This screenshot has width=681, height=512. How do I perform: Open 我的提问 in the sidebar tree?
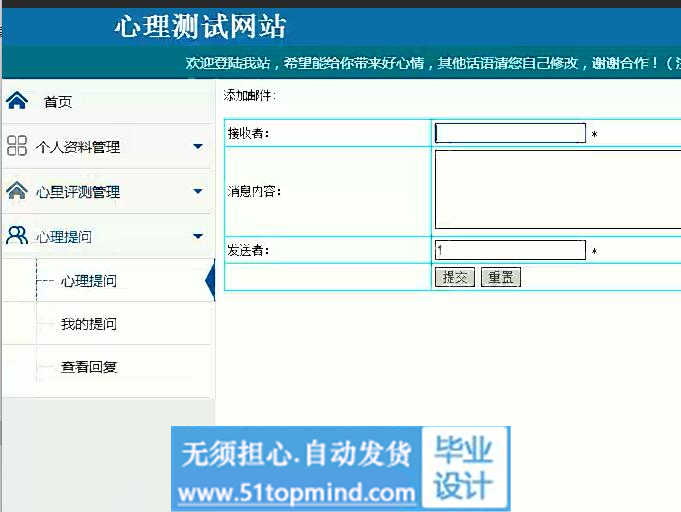click(88, 324)
